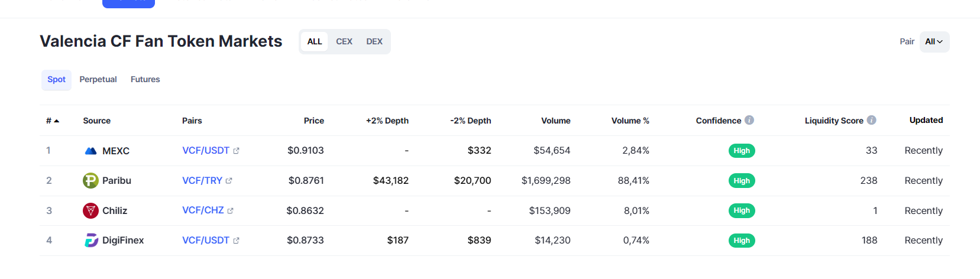Open the Chiliz source link
The height and width of the screenshot is (279, 980).
(x=115, y=210)
